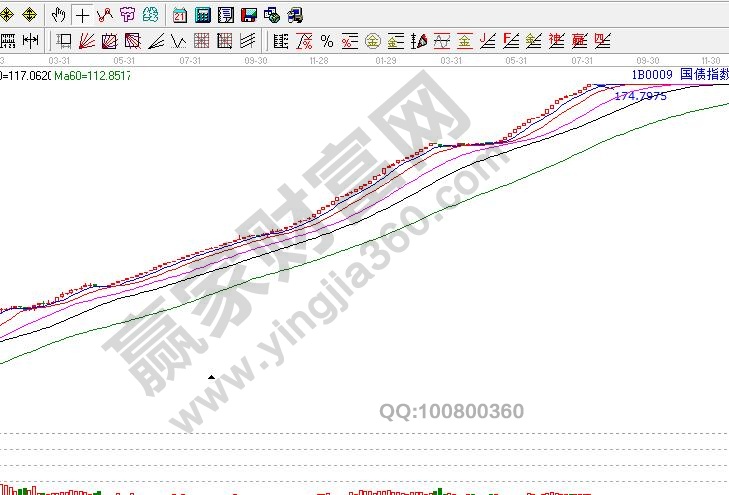Select the percent sign tool
Screen dimensions: 729x495
coord(326,41)
